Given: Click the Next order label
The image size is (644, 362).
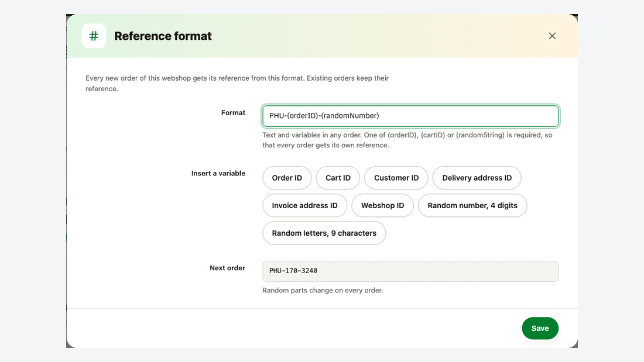Looking at the screenshot, I should click(x=228, y=268).
